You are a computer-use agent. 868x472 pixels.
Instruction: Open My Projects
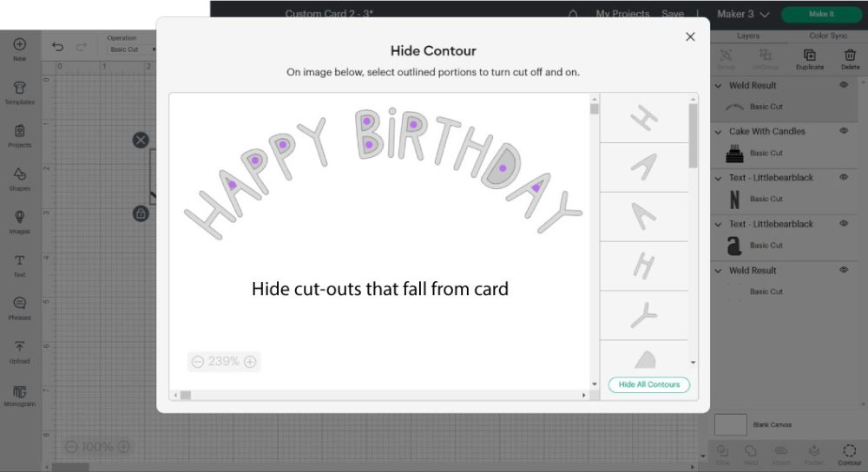pos(622,14)
